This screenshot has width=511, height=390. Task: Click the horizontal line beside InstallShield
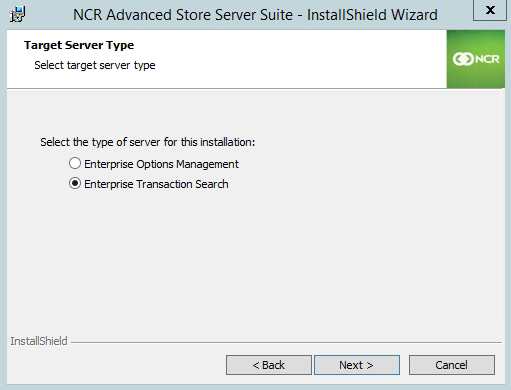click(286, 342)
